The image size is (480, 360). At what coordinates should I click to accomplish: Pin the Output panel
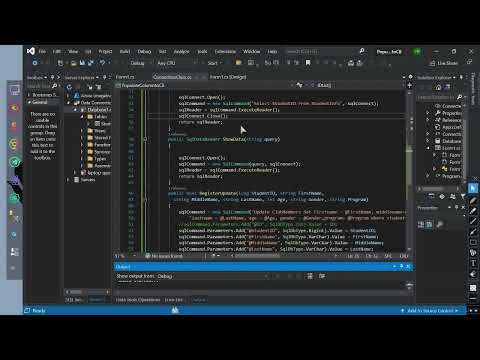[x=401, y=266]
